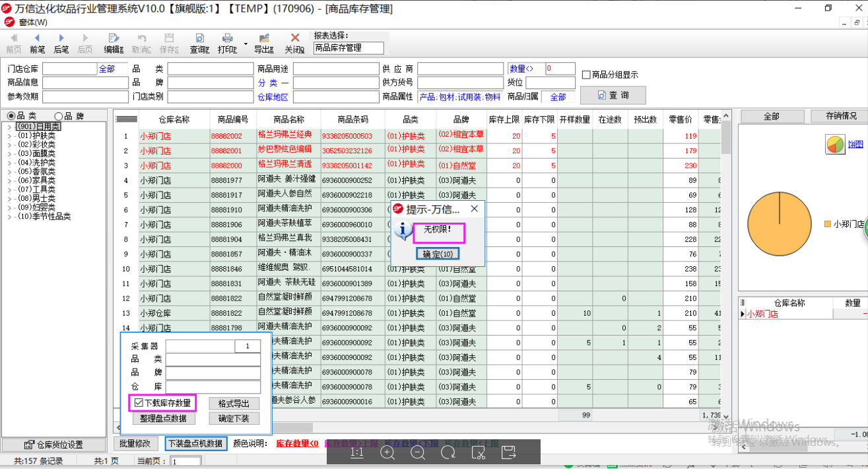The height and width of the screenshot is (469, 868).
Task: Click the blue 分类一 link
Action: (x=273, y=83)
